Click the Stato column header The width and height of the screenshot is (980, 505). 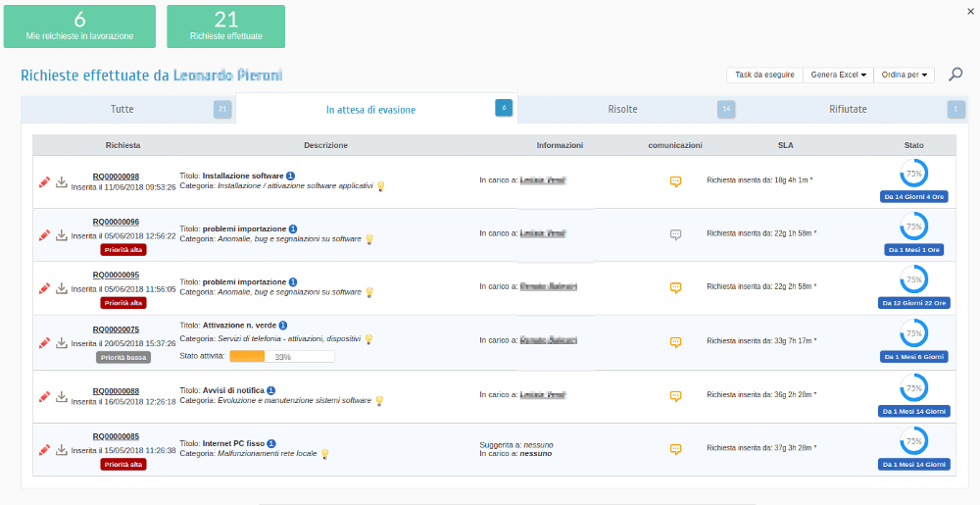pyautogui.click(x=913, y=145)
